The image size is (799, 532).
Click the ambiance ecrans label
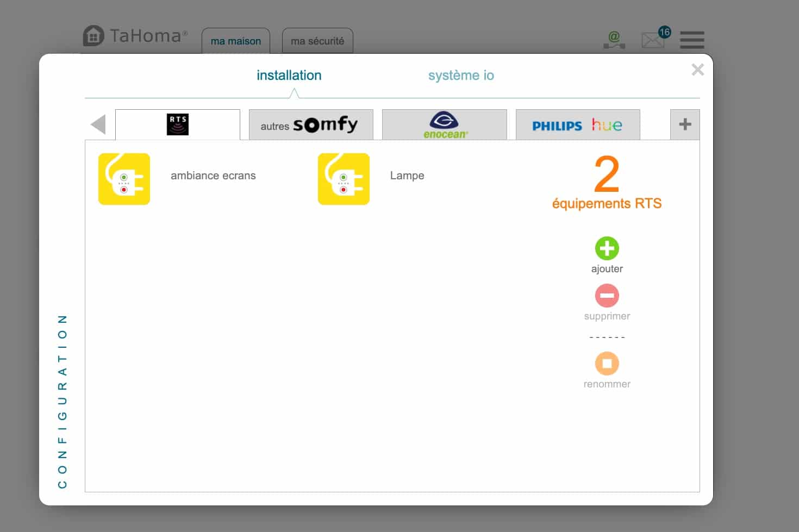(213, 176)
